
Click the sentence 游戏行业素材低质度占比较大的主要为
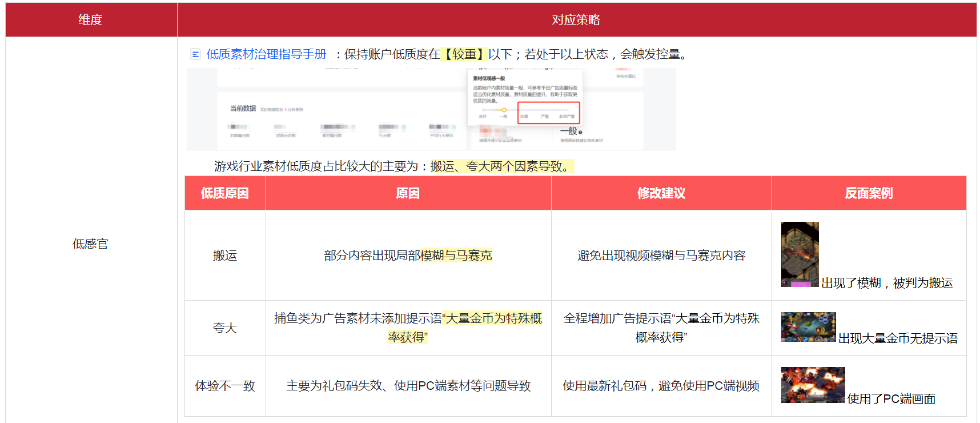pyautogui.click(x=322, y=166)
